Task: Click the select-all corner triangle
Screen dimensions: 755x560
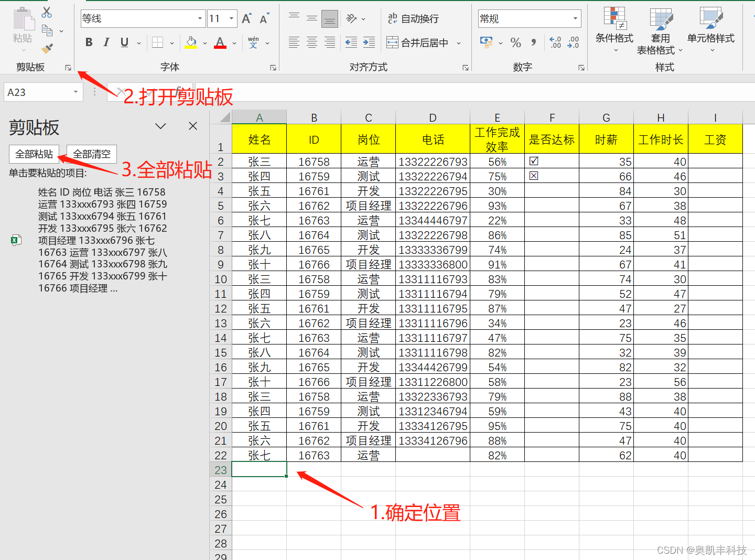Action: tap(225, 117)
